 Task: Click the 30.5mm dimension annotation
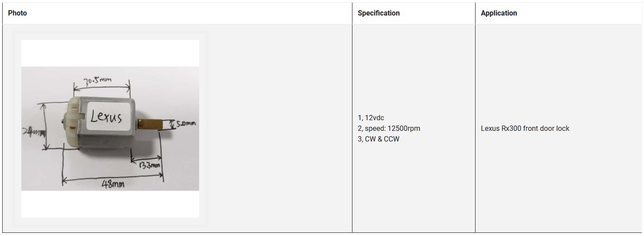tap(98, 81)
